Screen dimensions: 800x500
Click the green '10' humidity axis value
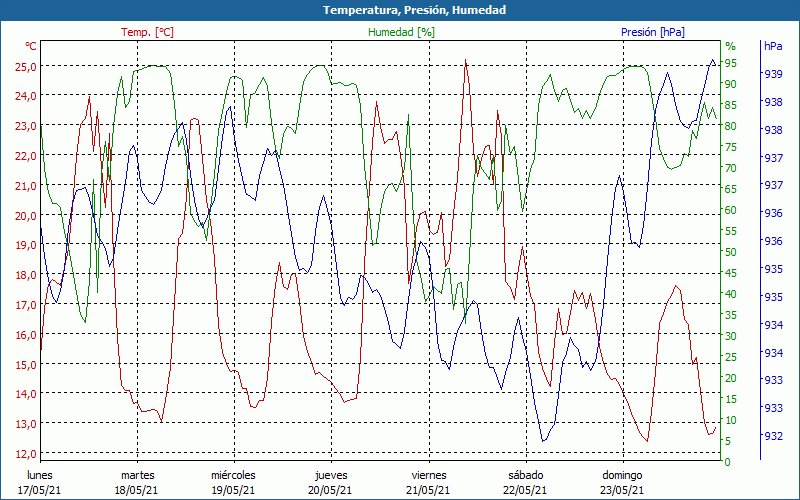(x=731, y=420)
